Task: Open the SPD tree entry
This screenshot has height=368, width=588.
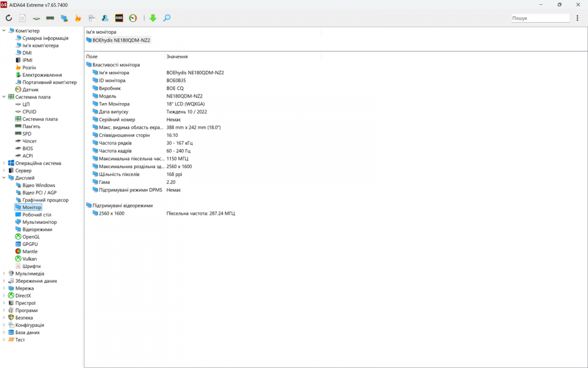Action: tap(26, 134)
